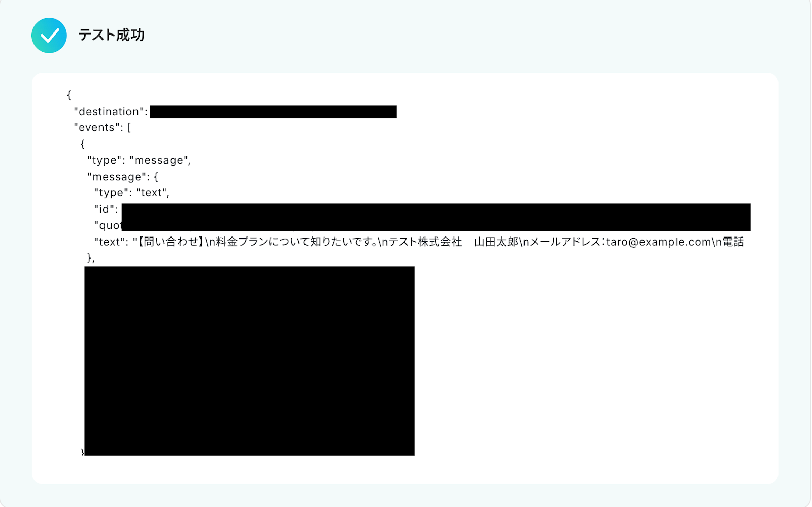Screen dimensions: 812x507
Task: Click the 料金プランについて知りたいです phrase
Action: click(296, 242)
